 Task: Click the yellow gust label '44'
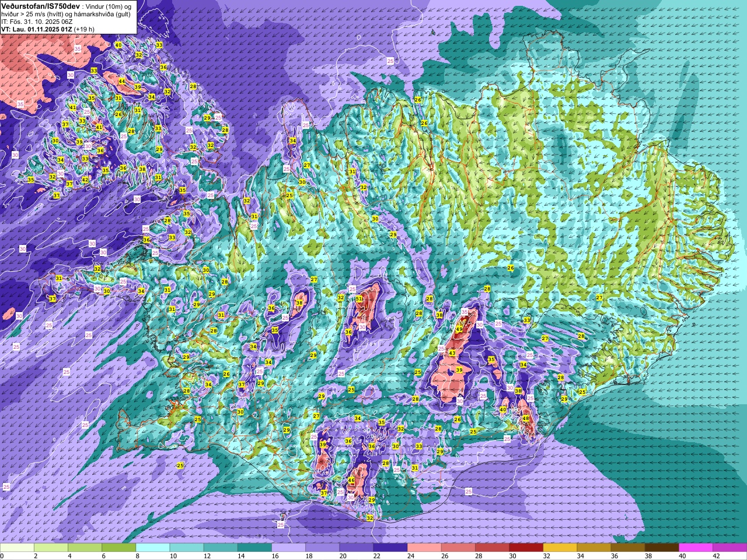click(x=121, y=81)
